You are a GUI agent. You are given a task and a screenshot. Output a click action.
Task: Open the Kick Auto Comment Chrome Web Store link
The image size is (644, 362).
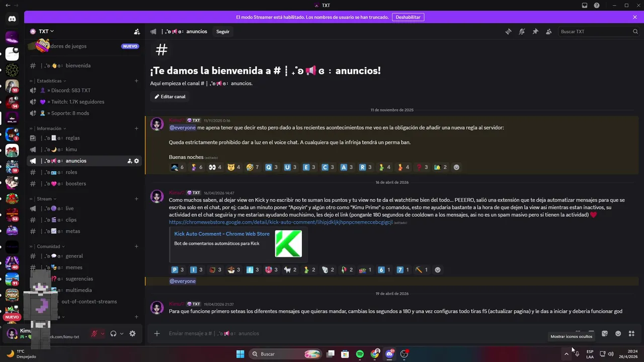click(222, 234)
